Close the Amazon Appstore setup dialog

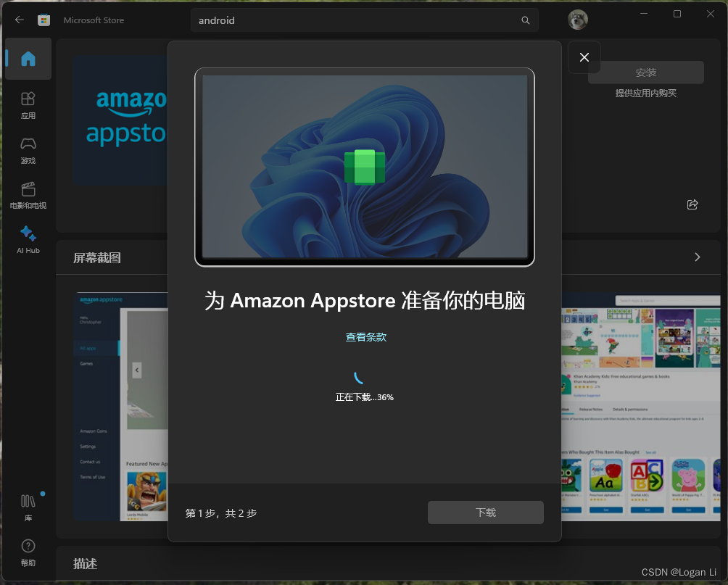pos(584,57)
